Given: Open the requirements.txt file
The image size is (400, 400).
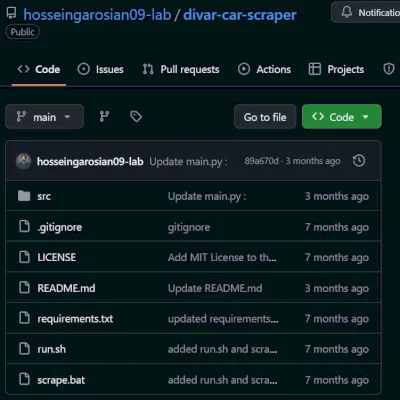Looking at the screenshot, I should coord(75,319).
